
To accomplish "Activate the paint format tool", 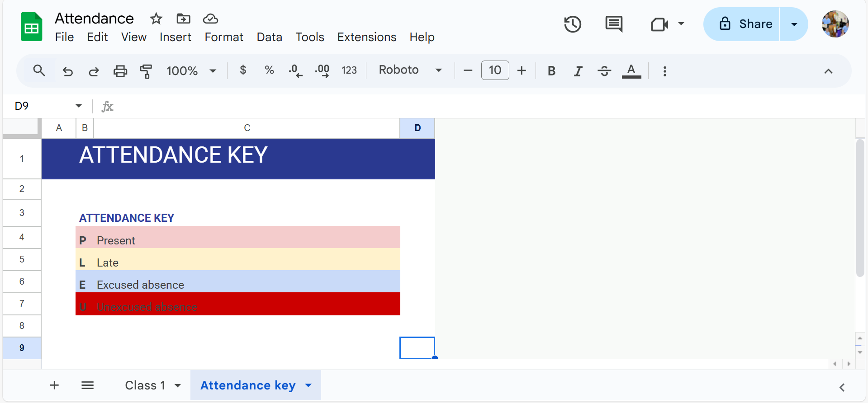I will [x=146, y=71].
